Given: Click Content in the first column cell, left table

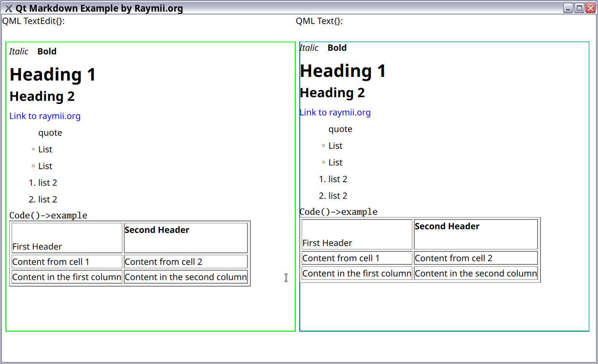Looking at the screenshot, I should click(x=66, y=277).
